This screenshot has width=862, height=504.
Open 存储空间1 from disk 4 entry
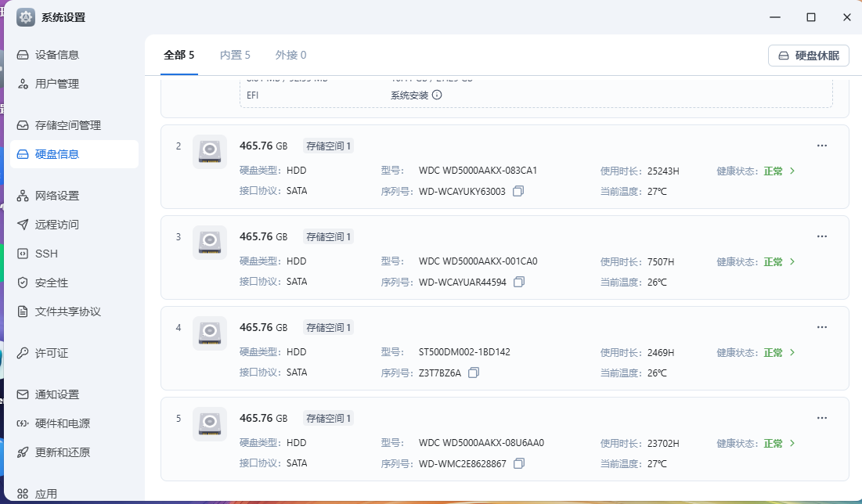click(x=328, y=326)
